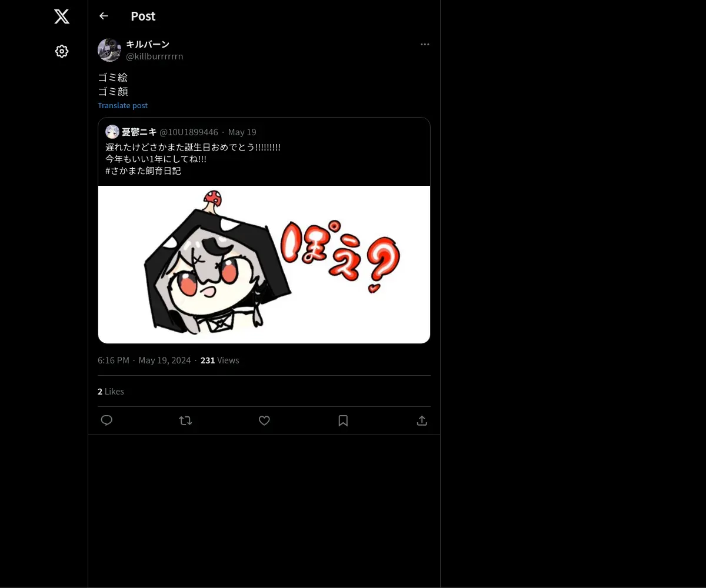The width and height of the screenshot is (706, 588).
Task: Click the X logo icon
Action: [x=62, y=16]
